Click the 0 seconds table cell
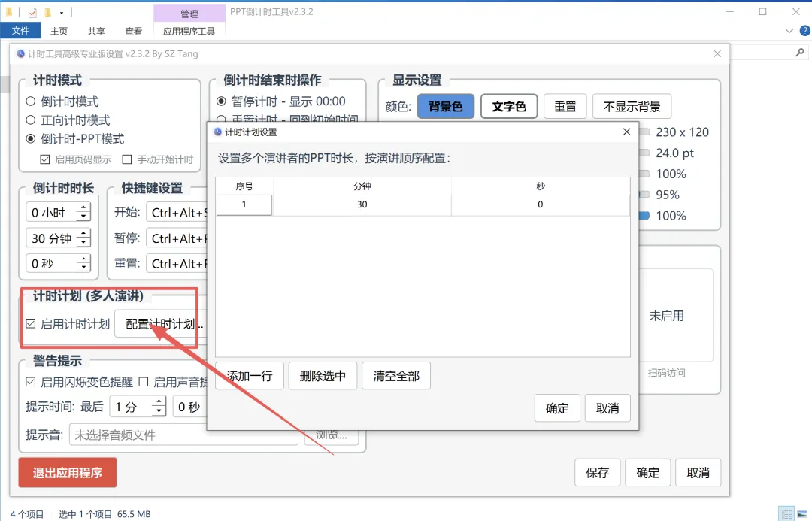This screenshot has width=812, height=521. [540, 204]
